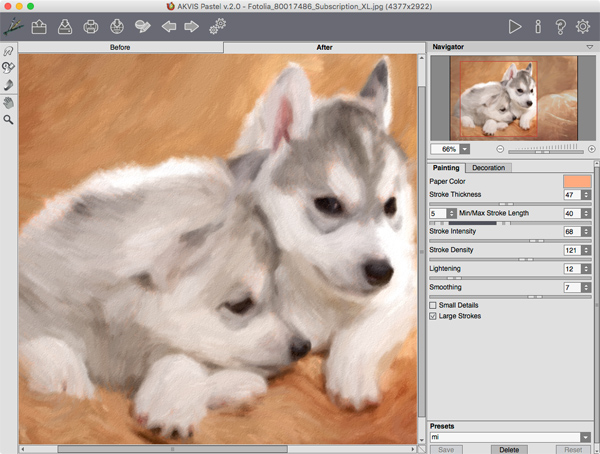Click the Print image icon
This screenshot has width=600, height=454.
point(91,26)
